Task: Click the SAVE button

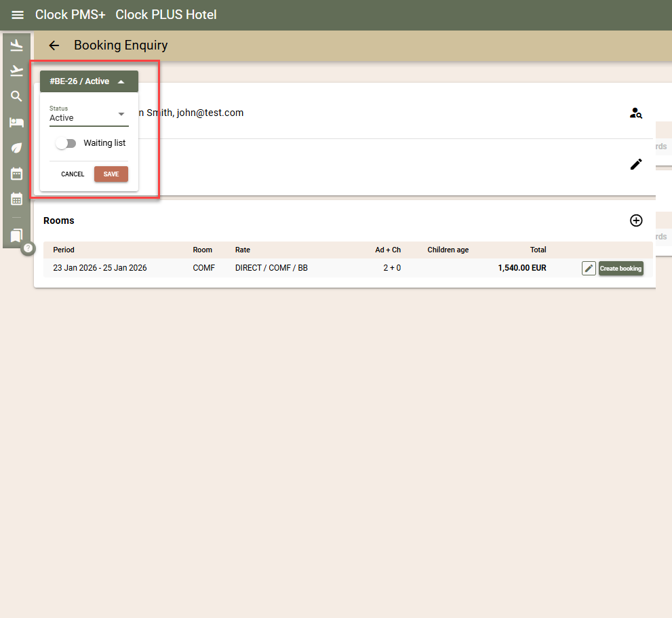Action: pos(111,174)
